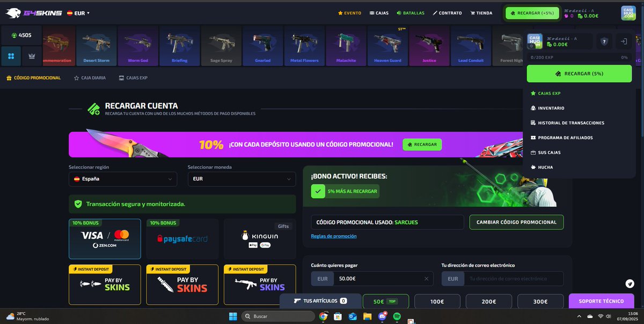
Task: Show hidden system tray icons
Action: pyautogui.click(x=579, y=316)
